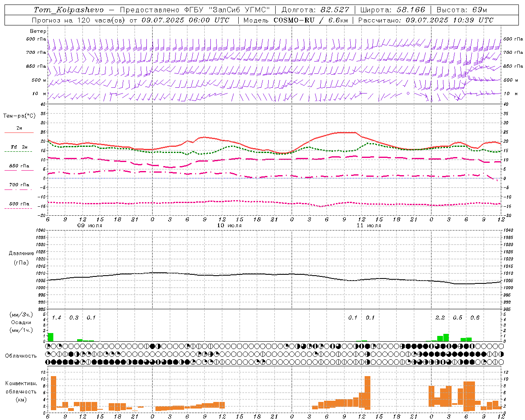Click the 'Прогноз на 120 часа(ов)' forecast text
This screenshot has height=420, width=525.
tap(79, 20)
